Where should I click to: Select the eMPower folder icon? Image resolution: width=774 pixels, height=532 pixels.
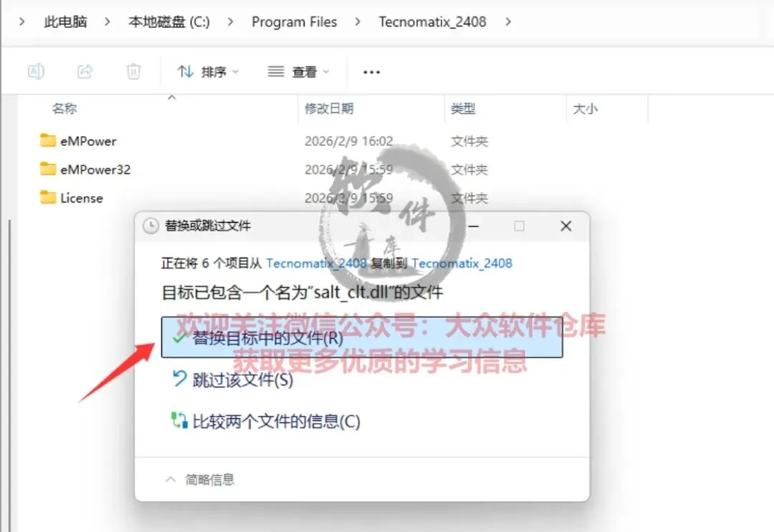(48, 140)
